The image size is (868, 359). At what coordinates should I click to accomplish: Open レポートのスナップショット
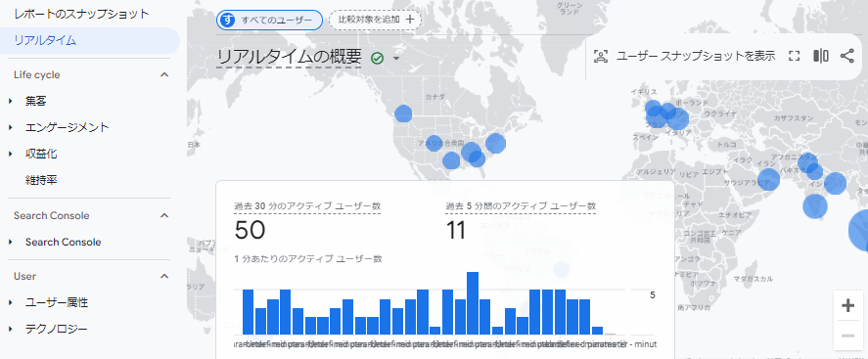pyautogui.click(x=81, y=14)
